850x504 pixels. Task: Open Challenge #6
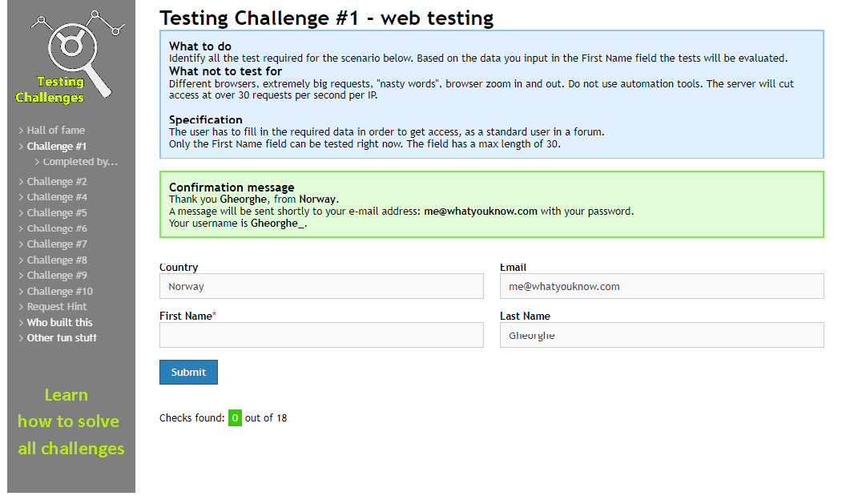54,228
